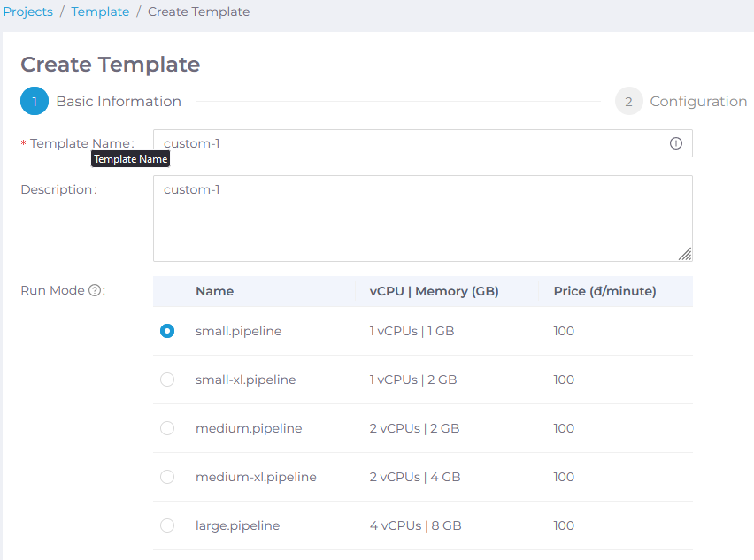Switch to the Configuration step
This screenshot has width=754, height=560.
tap(698, 101)
